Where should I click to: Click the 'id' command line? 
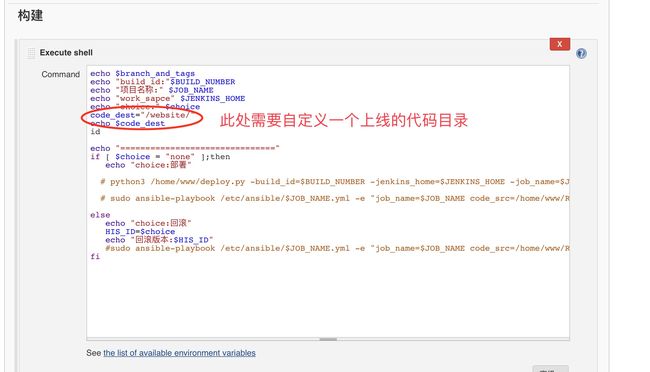point(95,131)
